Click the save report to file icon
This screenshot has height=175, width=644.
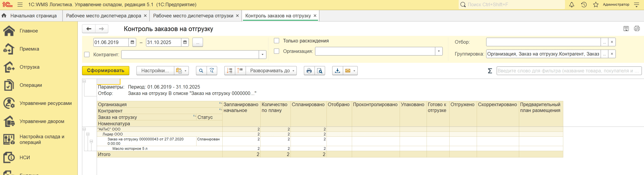point(337,71)
